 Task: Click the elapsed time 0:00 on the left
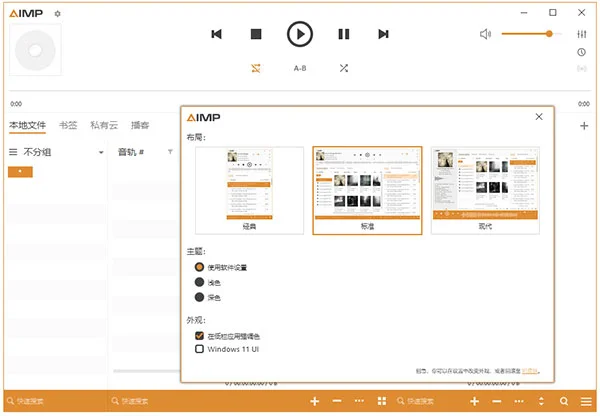(x=16, y=104)
